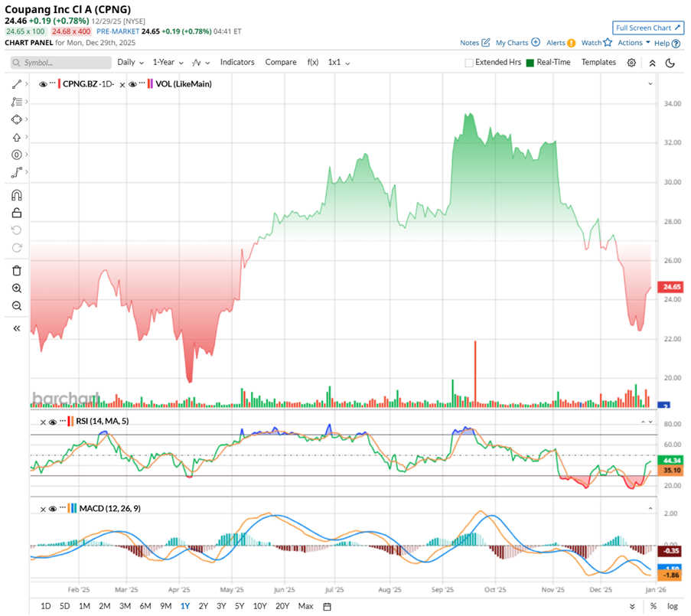The width and height of the screenshot is (691, 616).
Task: Expand the double-down arrows at bottom
Action: pos(632,606)
